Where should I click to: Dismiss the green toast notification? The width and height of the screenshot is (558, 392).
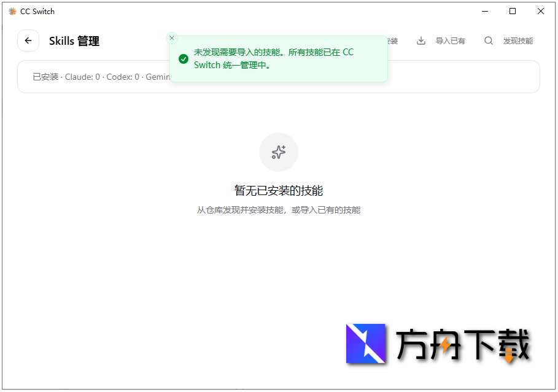coord(172,38)
